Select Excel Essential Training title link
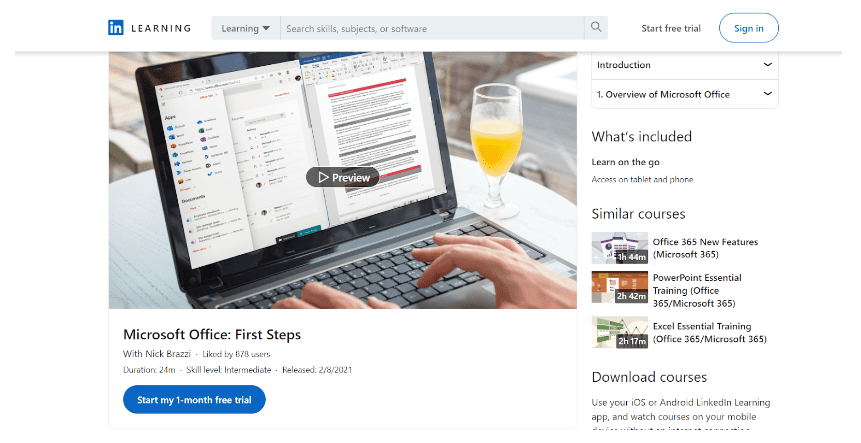The width and height of the screenshot is (861, 443). click(709, 333)
